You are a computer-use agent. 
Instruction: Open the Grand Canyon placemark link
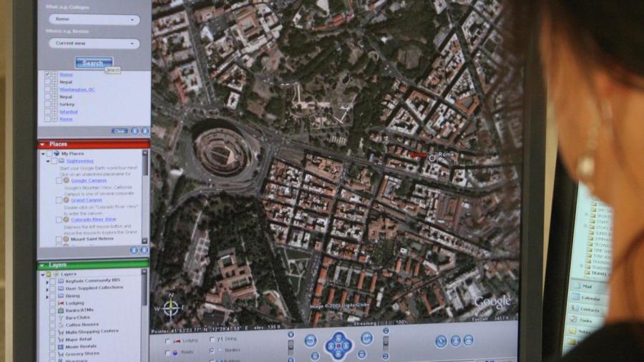point(87,200)
